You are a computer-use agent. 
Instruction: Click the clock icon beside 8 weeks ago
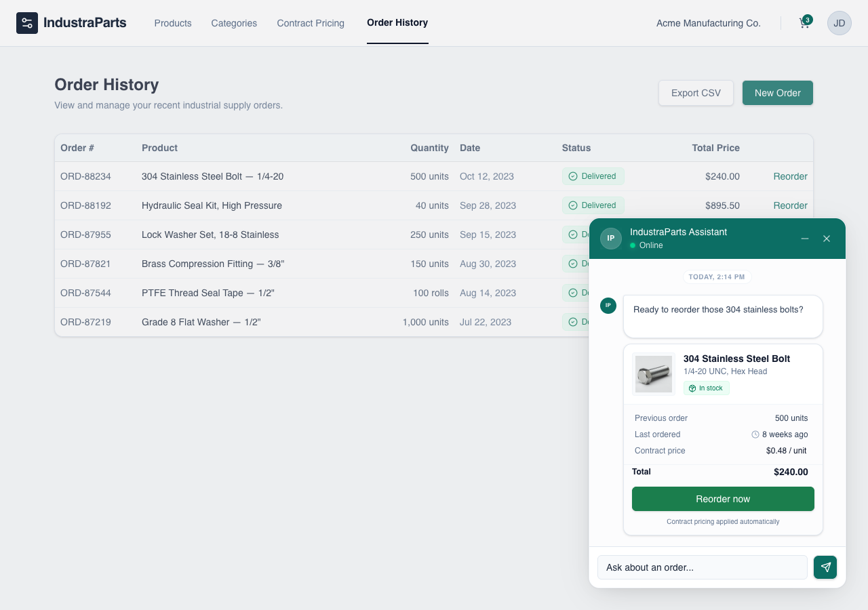tap(755, 434)
